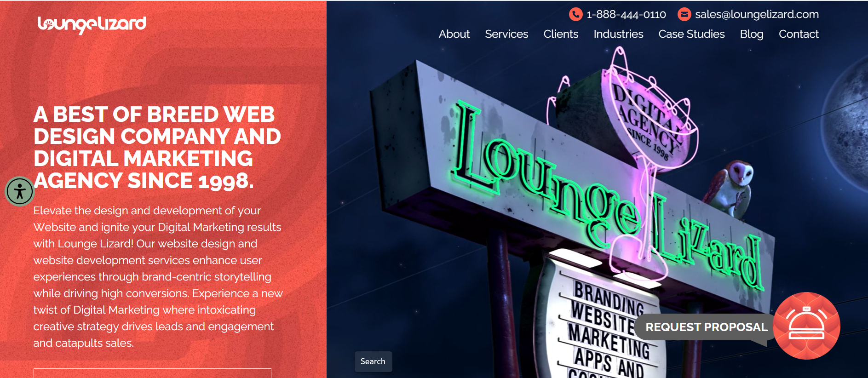This screenshot has width=868, height=378.
Task: Click the Request Proposal button
Action: pos(707,327)
